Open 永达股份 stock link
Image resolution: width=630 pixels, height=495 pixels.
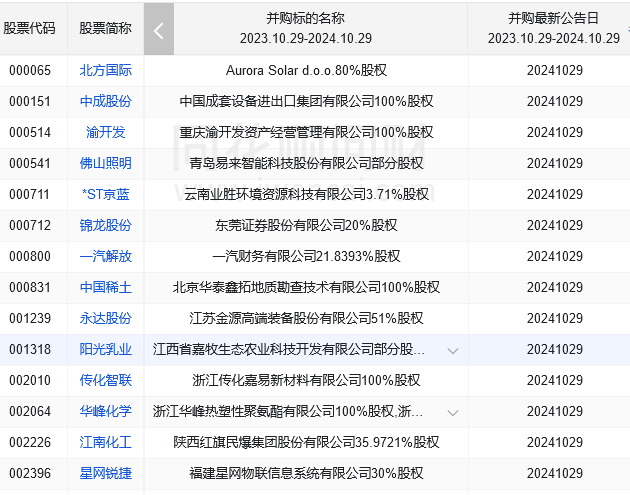pos(106,319)
